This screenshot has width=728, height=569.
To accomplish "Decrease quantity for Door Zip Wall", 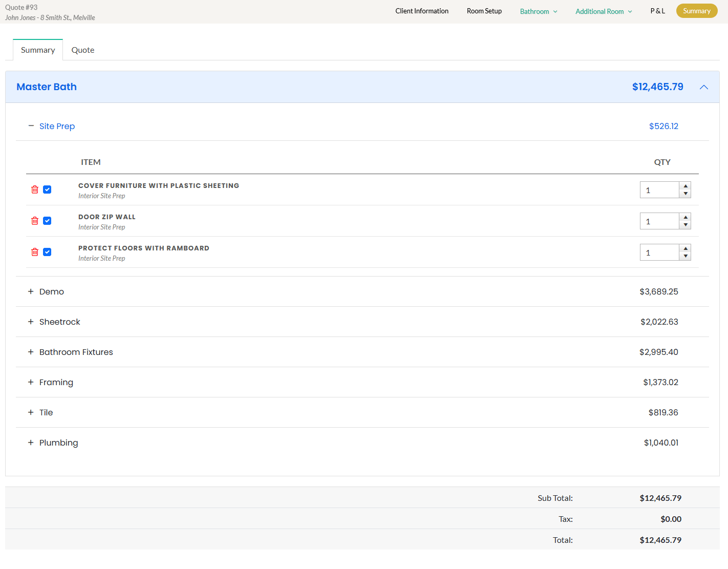I will pyautogui.click(x=686, y=225).
